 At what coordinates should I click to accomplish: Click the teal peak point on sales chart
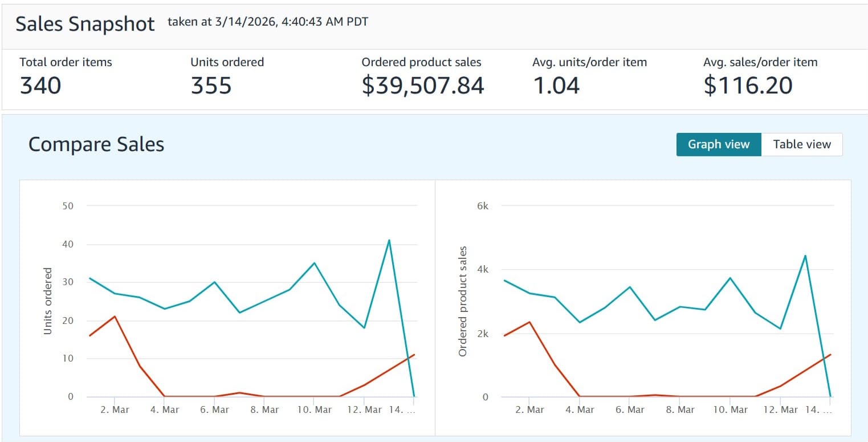tap(805, 256)
